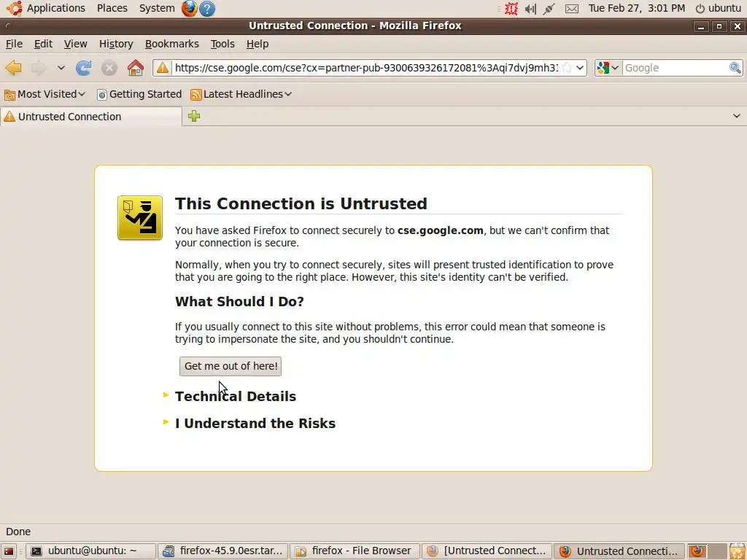Viewport: 747px width, 560px height.
Task: Click the 'cse.google.com' bold text
Action: coord(440,230)
